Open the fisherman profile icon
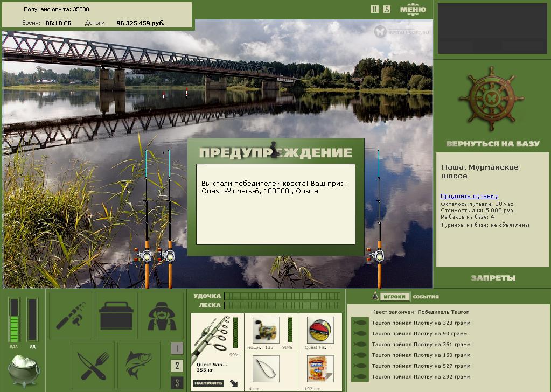 pos(162,316)
